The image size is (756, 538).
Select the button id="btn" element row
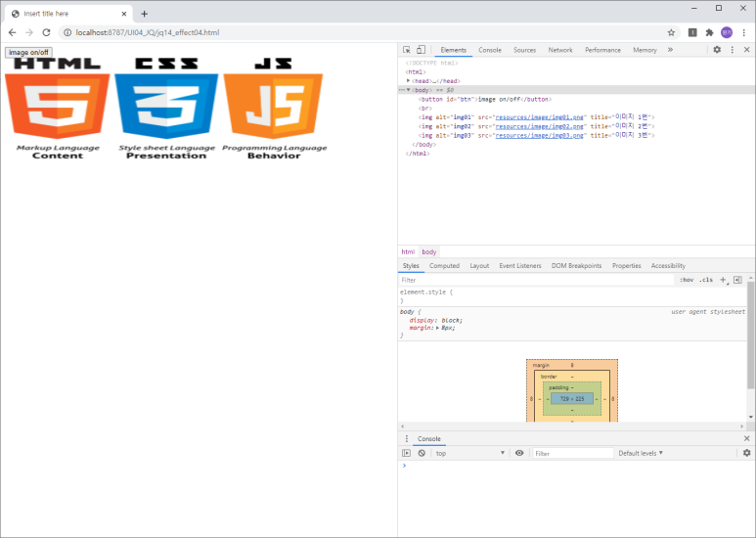click(x=576, y=100)
